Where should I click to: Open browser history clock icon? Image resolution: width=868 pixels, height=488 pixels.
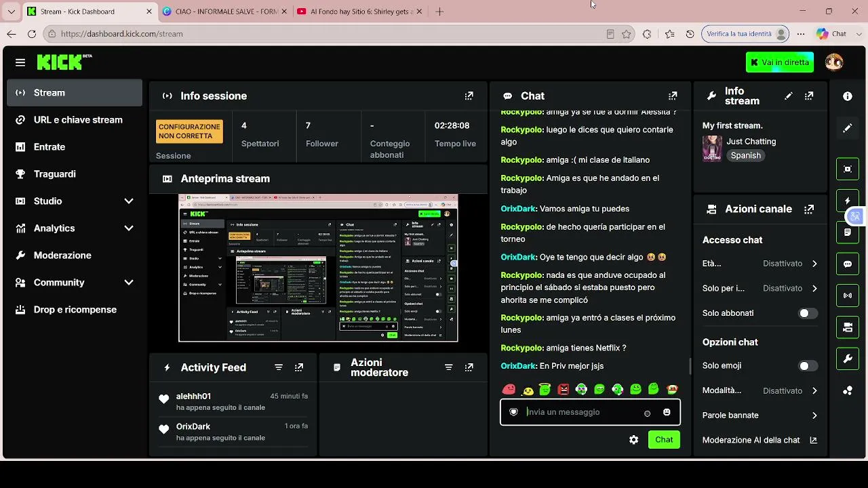[690, 34]
